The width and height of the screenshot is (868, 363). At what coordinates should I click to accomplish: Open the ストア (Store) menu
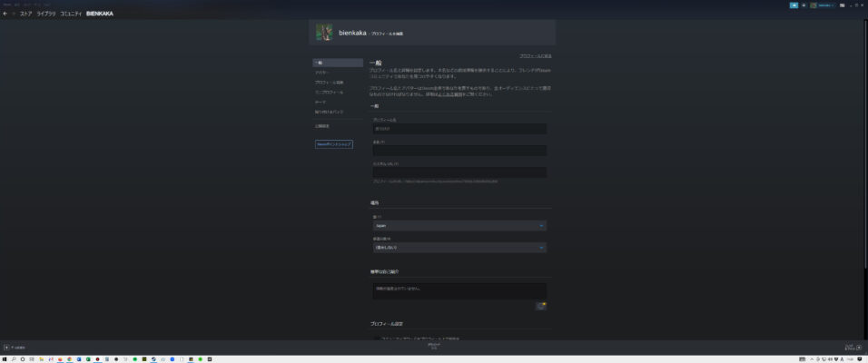coord(26,14)
